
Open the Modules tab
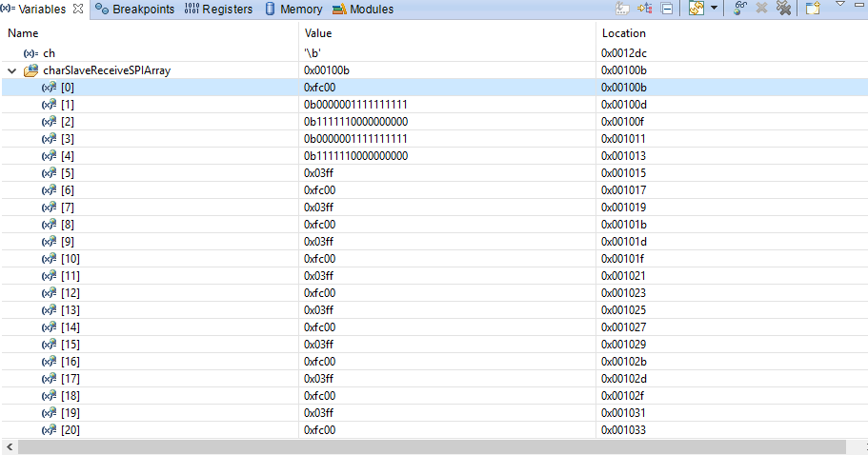363,10
